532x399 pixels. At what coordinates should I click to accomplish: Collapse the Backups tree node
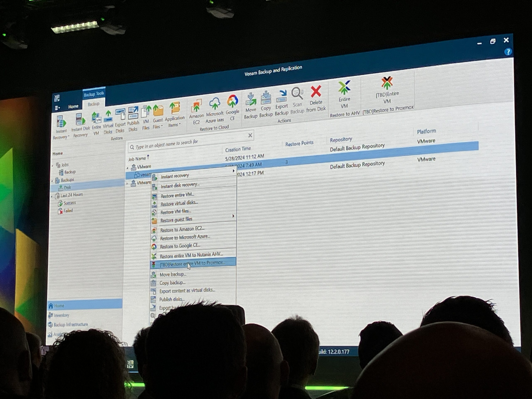click(52, 181)
